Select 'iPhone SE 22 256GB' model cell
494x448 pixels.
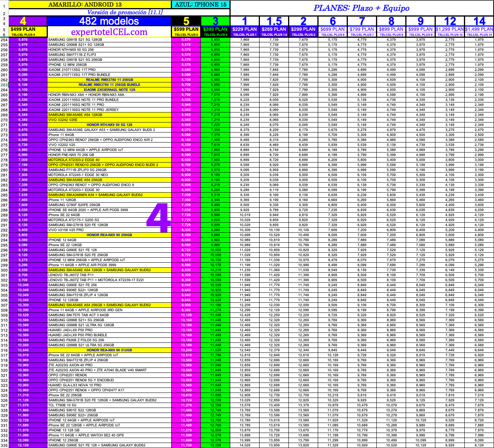click(x=109, y=395)
